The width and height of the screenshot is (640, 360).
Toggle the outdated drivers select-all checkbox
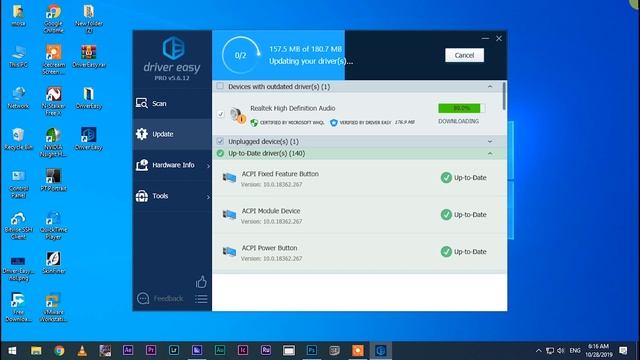pos(220,86)
